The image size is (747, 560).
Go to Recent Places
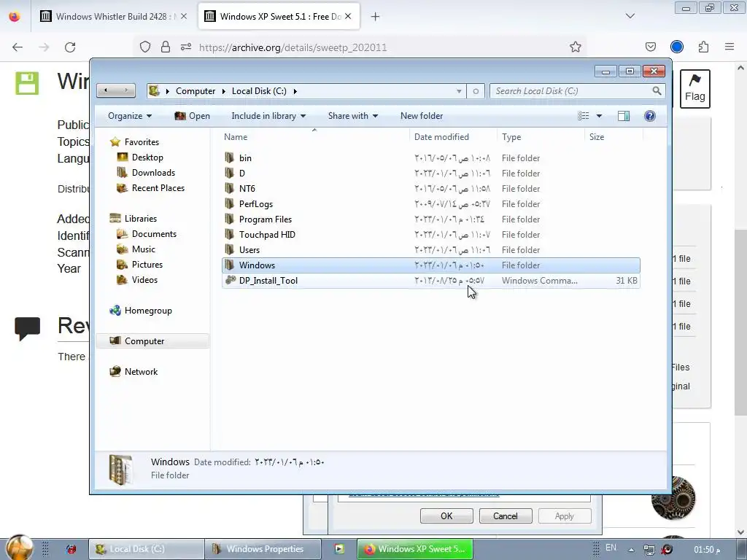click(158, 187)
